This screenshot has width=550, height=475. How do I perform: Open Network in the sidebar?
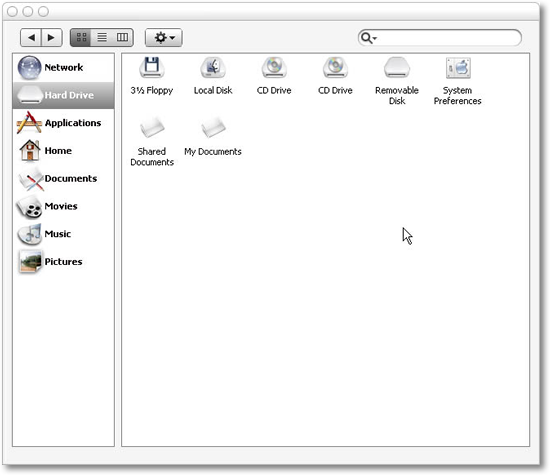[x=63, y=67]
